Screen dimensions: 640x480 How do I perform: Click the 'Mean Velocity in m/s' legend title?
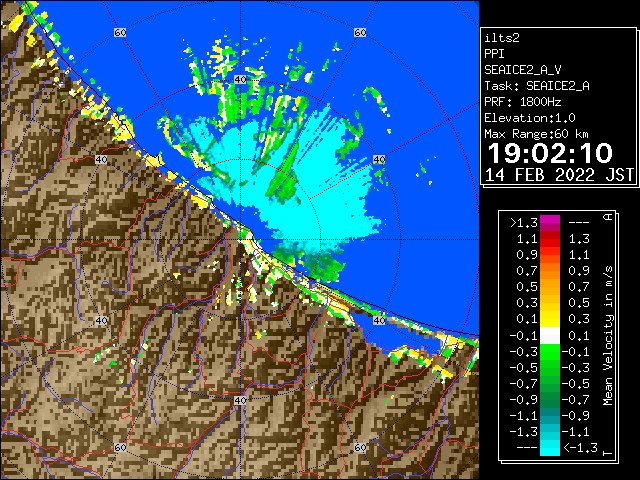[x=608, y=336]
